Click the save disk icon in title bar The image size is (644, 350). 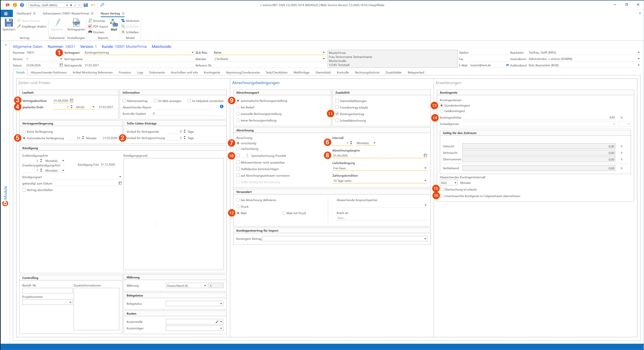point(86,5)
